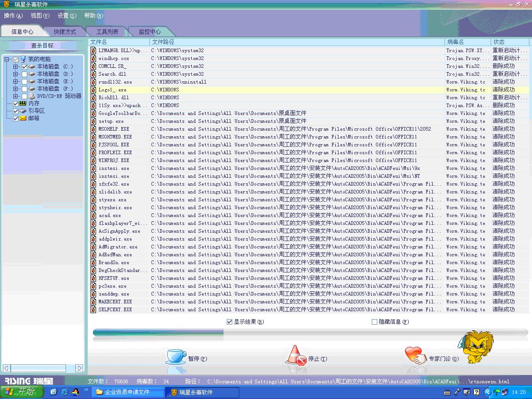
Task: Select the DVD/CD-RW drive icon in tree
Action: pos(31,96)
